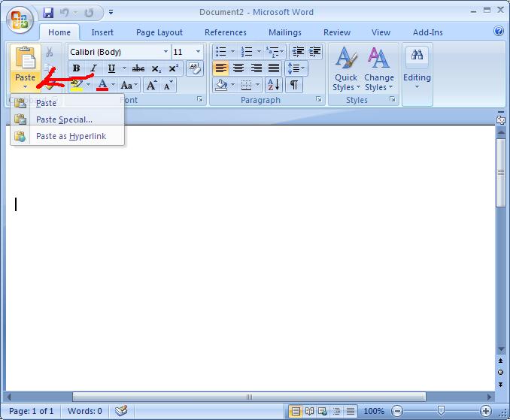Click the Change Styles button

379,68
